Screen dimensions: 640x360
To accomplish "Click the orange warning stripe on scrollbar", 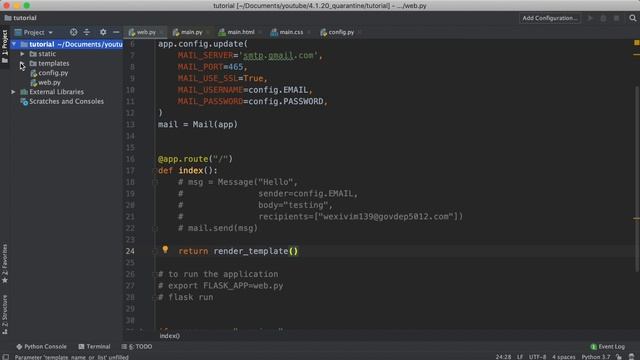I will [x=636, y=218].
